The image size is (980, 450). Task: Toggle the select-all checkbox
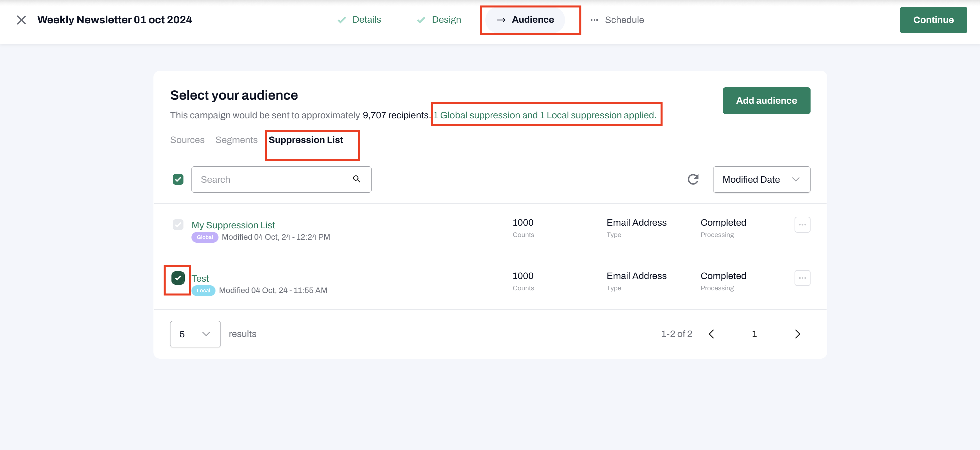[178, 179]
